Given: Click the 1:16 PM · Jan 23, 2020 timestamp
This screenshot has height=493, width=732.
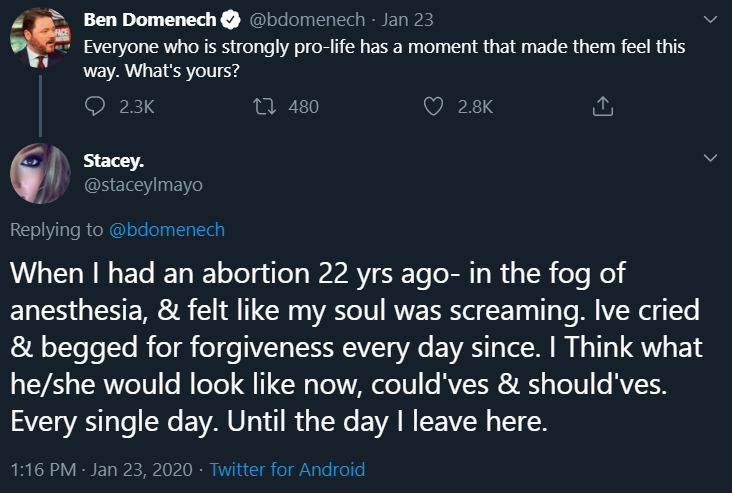Looking at the screenshot, I should tap(103, 469).
